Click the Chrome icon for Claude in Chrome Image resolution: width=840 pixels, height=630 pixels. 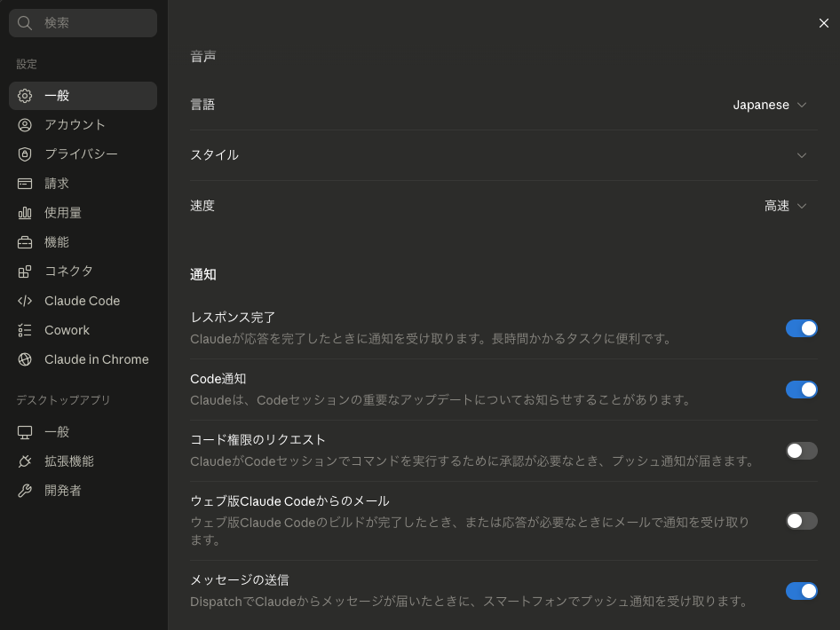tap(25, 359)
